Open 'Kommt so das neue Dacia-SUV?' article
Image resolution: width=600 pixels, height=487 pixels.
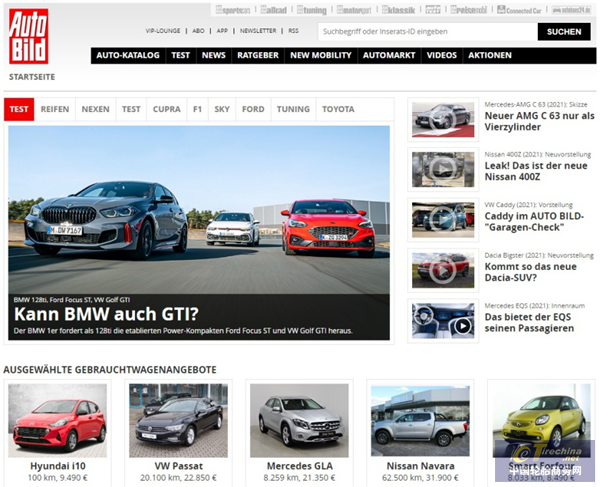pos(530,272)
